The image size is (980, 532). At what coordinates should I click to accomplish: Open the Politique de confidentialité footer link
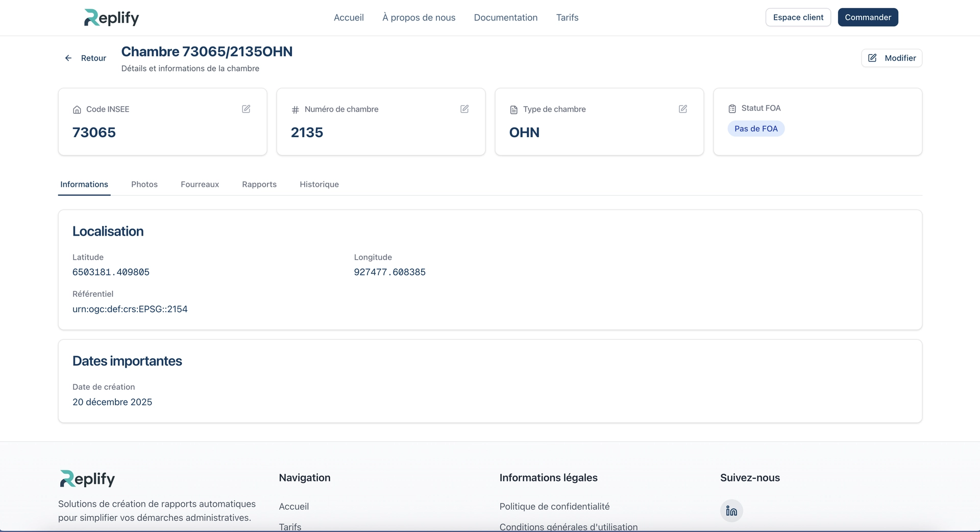pyautogui.click(x=554, y=506)
